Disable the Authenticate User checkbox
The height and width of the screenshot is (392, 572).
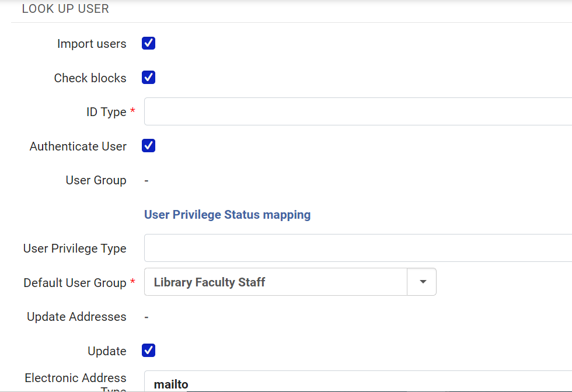149,146
